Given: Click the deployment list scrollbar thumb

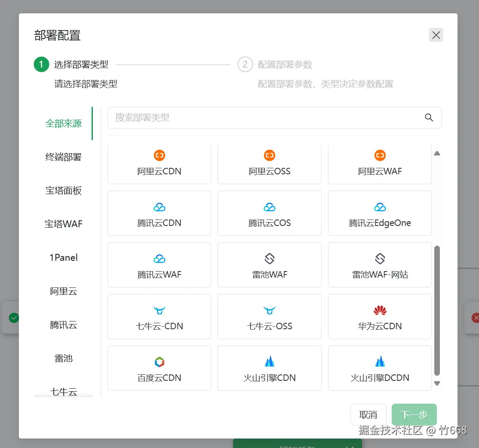Looking at the screenshot, I should tap(437, 310).
